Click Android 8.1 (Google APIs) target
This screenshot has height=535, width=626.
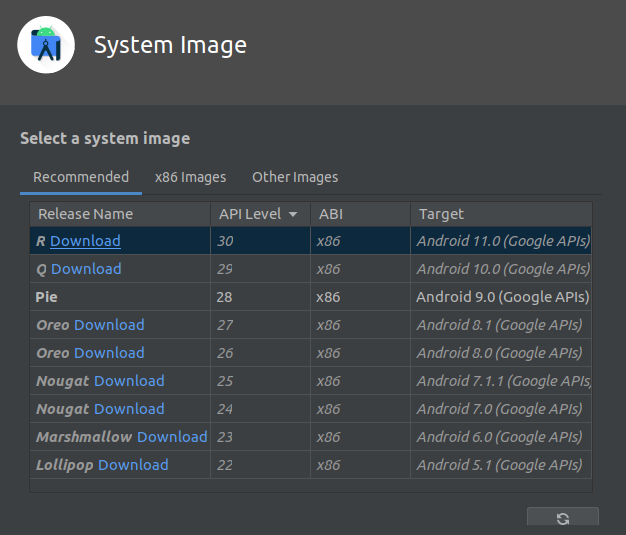point(499,325)
